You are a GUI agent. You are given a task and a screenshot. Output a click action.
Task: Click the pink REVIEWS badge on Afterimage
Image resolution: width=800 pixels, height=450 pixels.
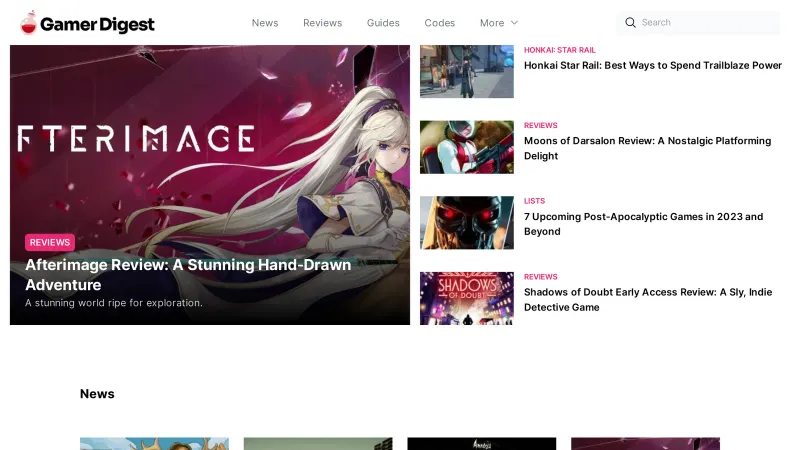coord(50,242)
